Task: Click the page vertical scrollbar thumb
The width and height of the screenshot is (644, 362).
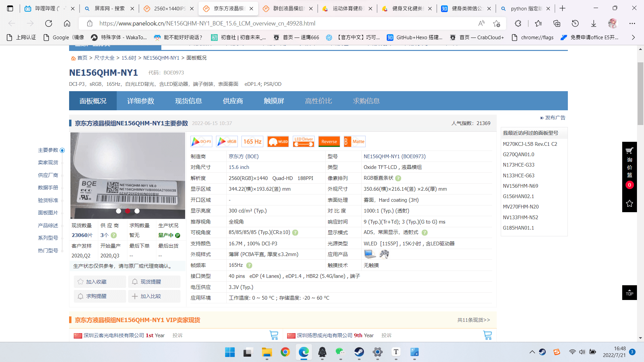Action: (640, 94)
